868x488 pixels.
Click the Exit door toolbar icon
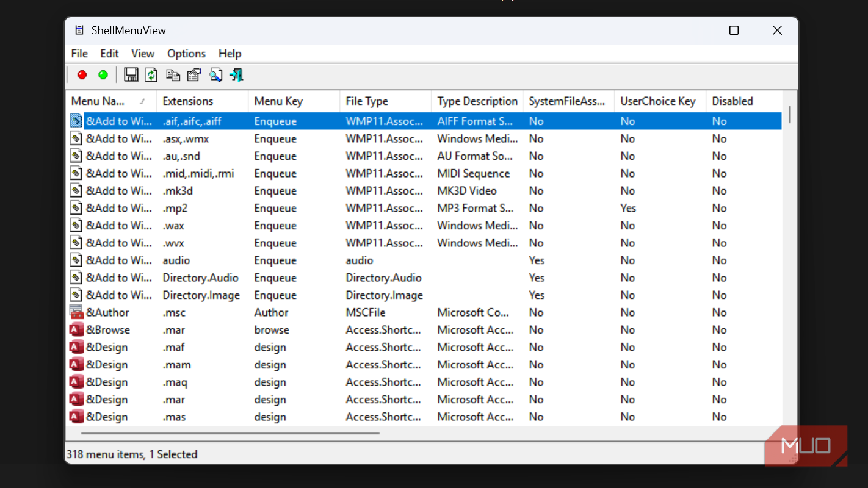(x=236, y=75)
